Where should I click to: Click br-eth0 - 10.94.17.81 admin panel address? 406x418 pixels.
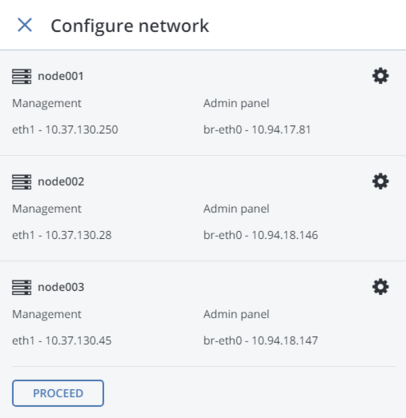[257, 129]
